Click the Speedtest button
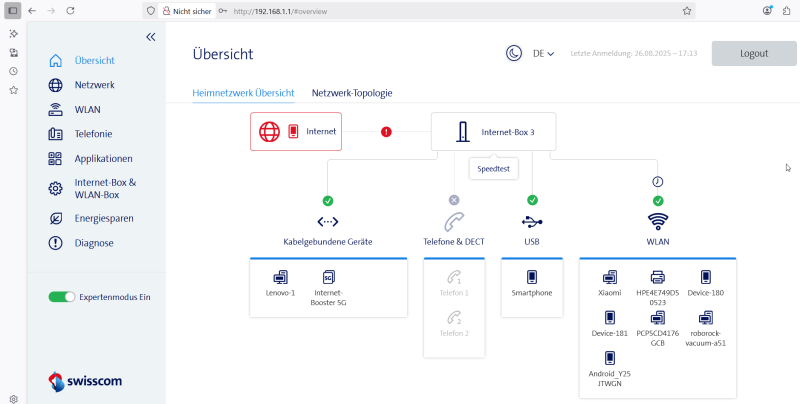Image resolution: width=800 pixels, height=404 pixels. tap(492, 170)
